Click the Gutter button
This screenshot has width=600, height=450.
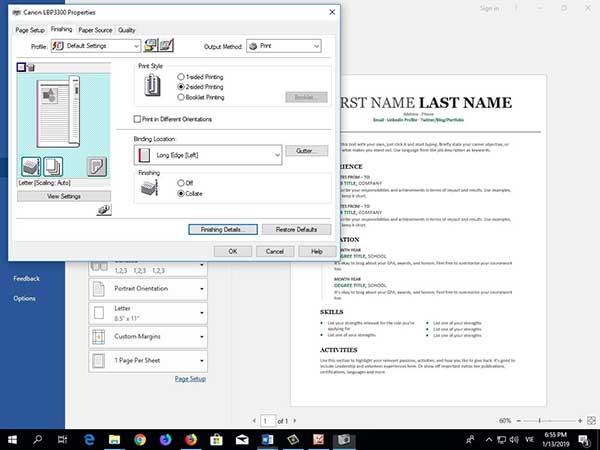tap(307, 151)
